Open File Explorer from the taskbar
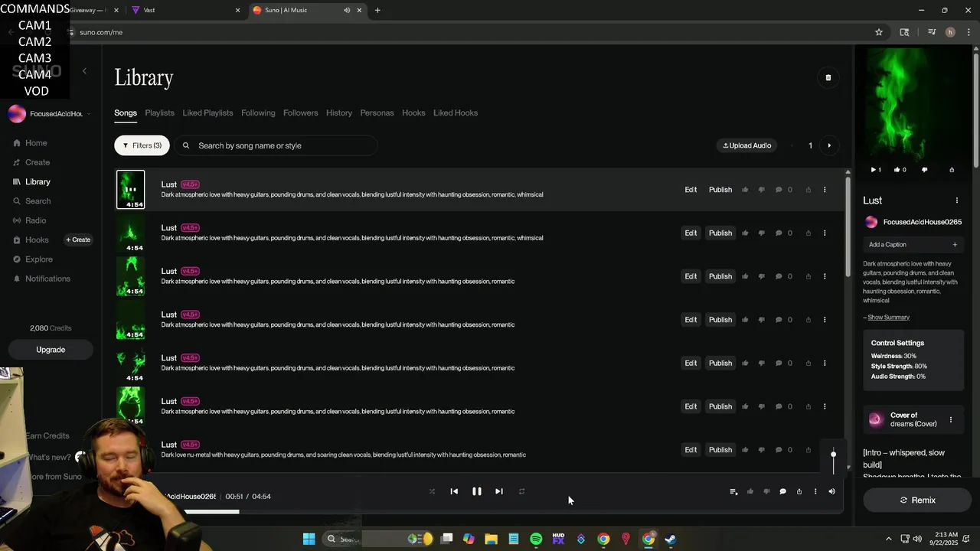Screen dimensions: 980x551 coord(491,539)
